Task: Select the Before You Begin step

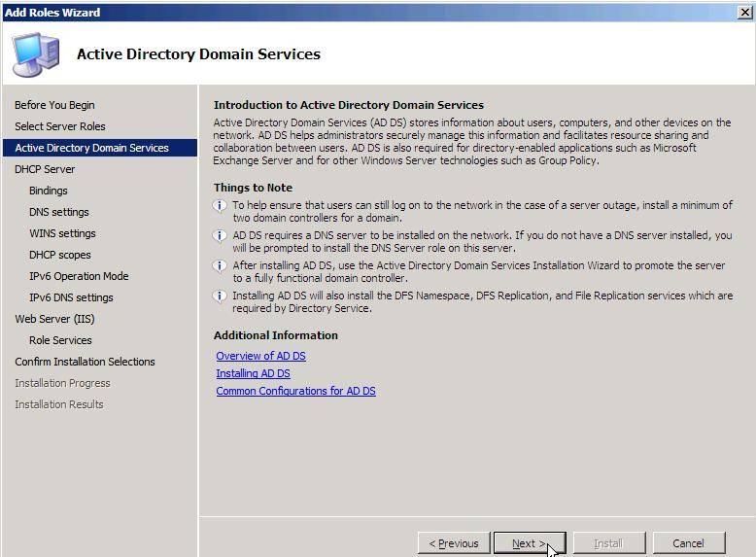Action: 54,105
